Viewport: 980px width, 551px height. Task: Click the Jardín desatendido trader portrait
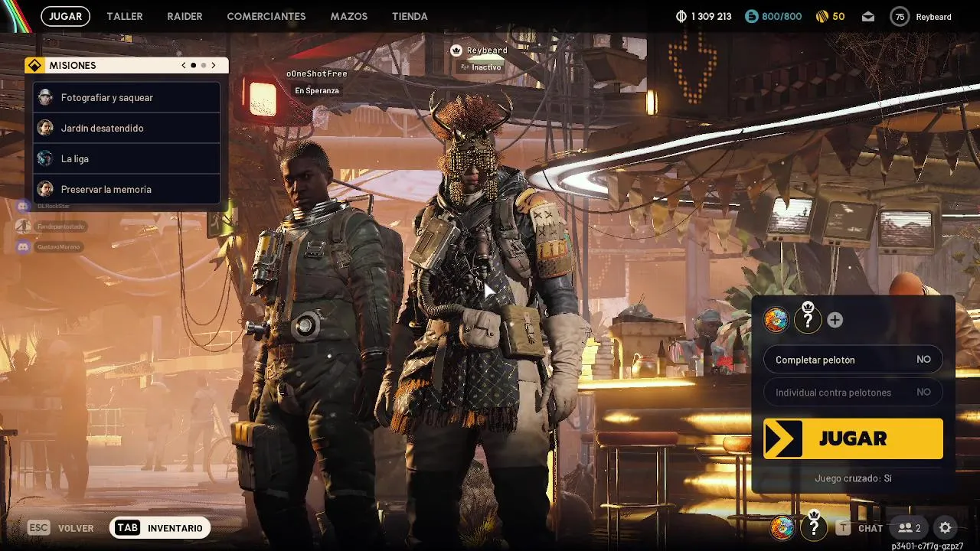click(46, 128)
